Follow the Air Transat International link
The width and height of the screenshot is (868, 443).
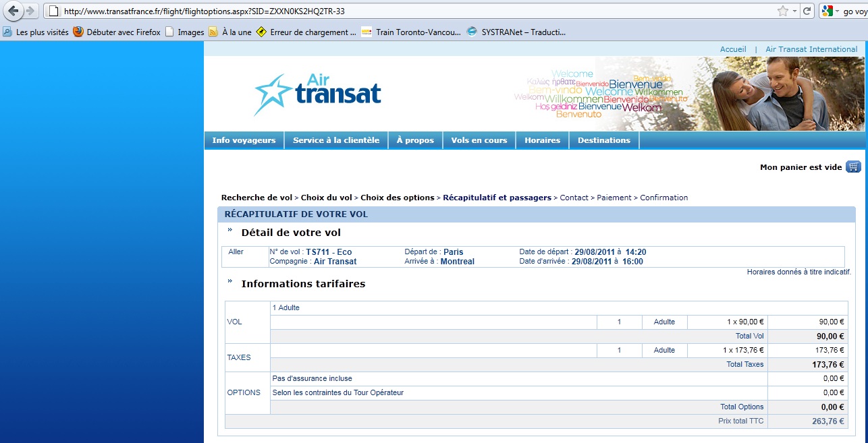811,49
